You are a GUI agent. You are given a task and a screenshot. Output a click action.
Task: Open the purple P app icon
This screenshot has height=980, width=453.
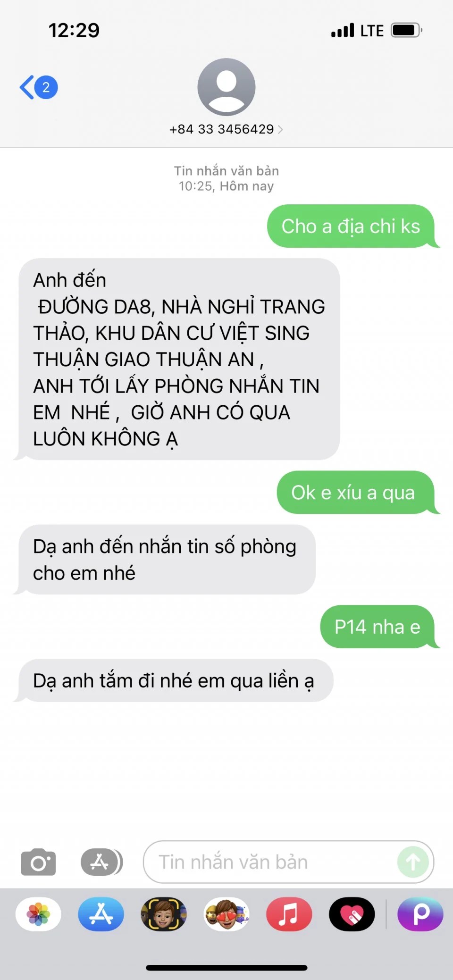(420, 914)
